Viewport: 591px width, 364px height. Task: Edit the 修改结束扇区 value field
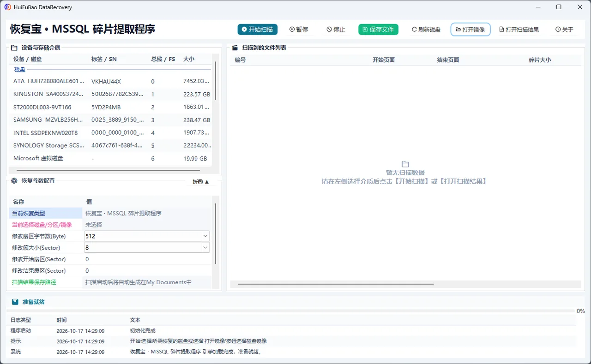147,271
